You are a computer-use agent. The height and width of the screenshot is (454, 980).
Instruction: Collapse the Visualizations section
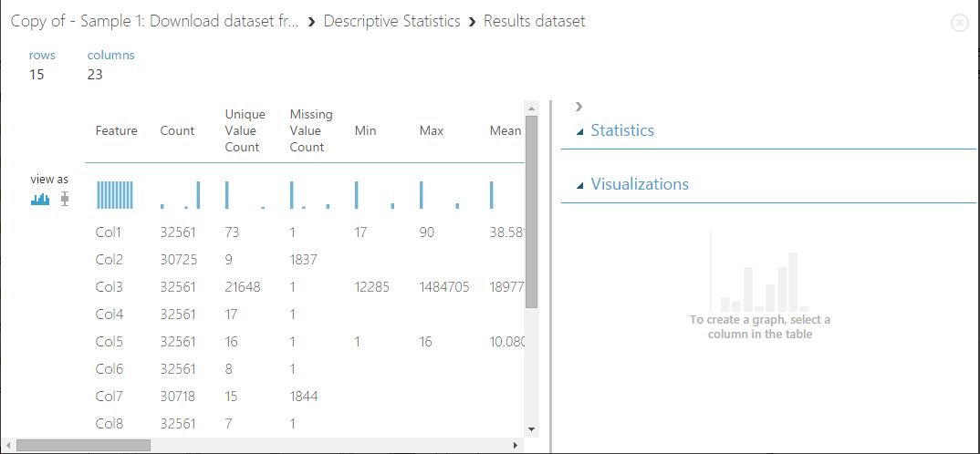(x=581, y=185)
